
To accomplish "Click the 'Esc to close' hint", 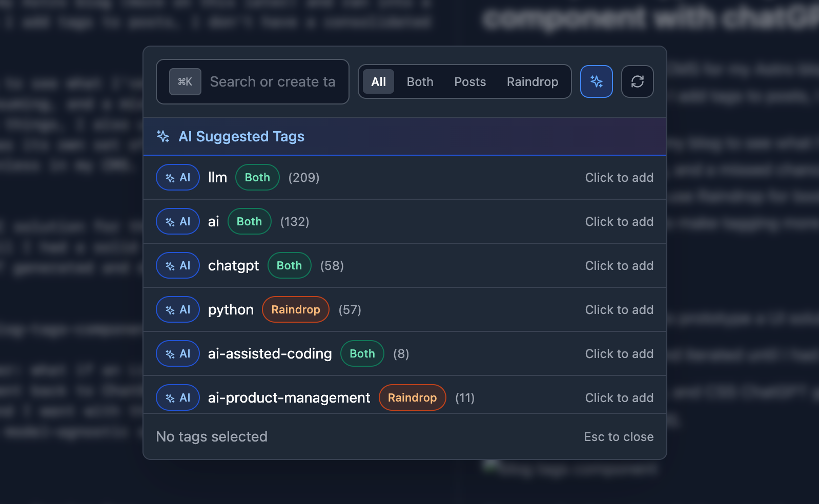I will tap(619, 436).
